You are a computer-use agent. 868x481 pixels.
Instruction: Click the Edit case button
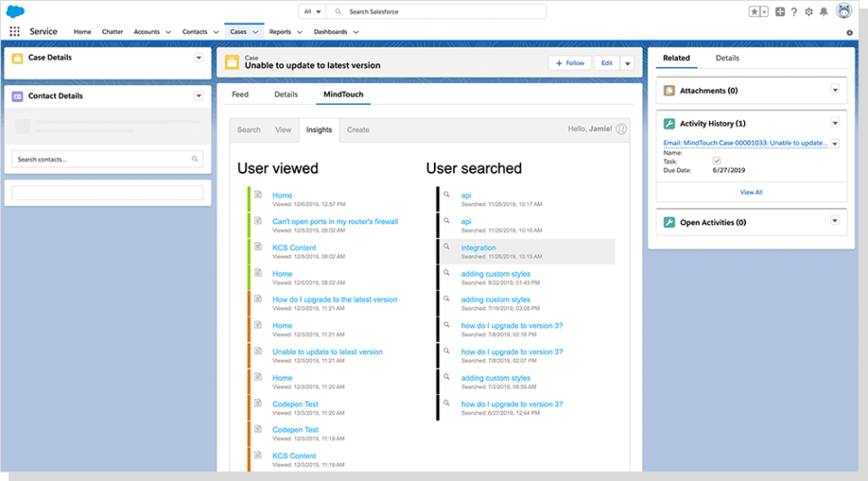pyautogui.click(x=607, y=63)
